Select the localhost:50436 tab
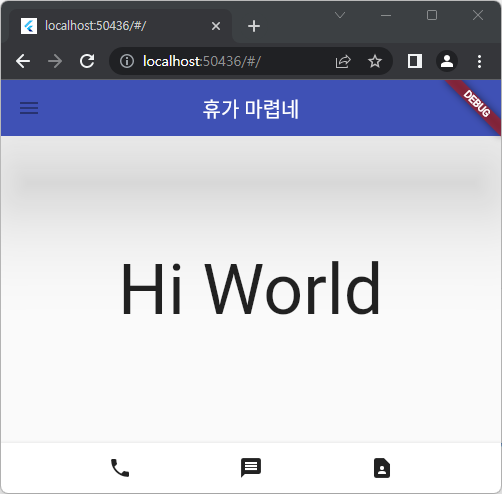Image resolution: width=502 pixels, height=494 pixels. [120, 26]
